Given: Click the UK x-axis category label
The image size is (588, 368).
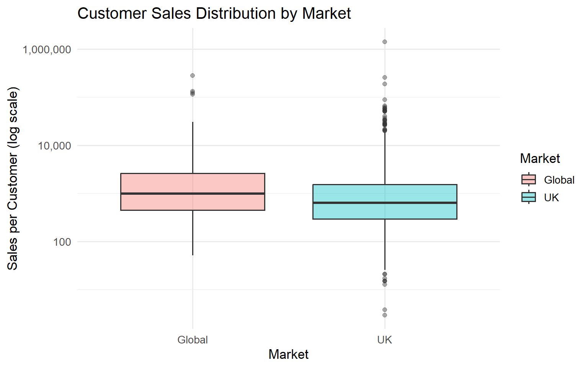Looking at the screenshot, I should (385, 340).
